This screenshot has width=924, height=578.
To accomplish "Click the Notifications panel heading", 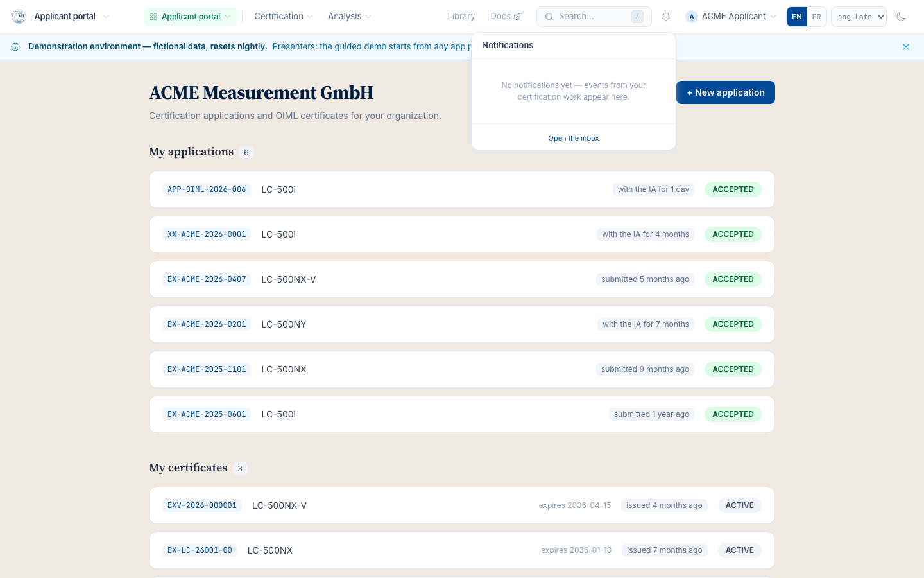I will click(x=508, y=45).
